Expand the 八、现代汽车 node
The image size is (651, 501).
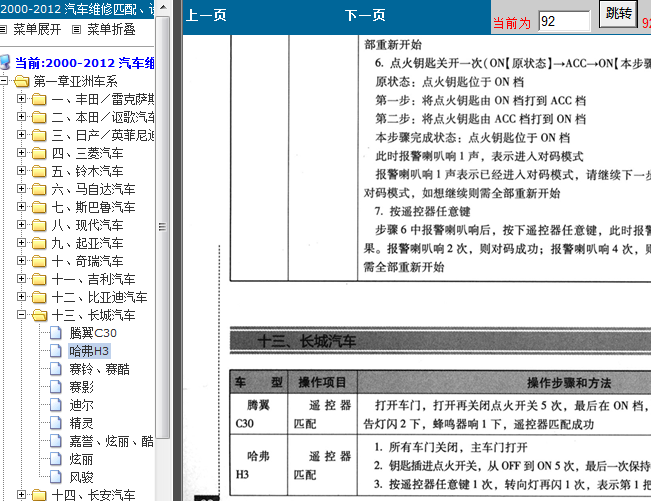[21, 225]
